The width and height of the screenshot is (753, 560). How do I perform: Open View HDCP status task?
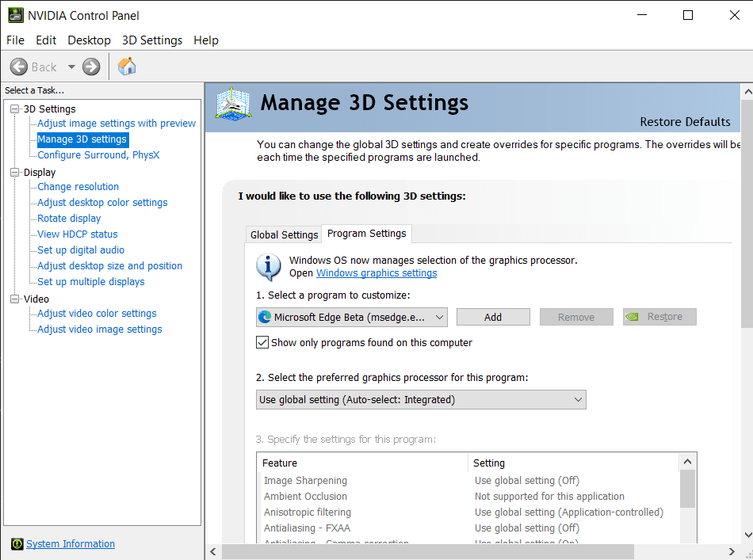[78, 234]
